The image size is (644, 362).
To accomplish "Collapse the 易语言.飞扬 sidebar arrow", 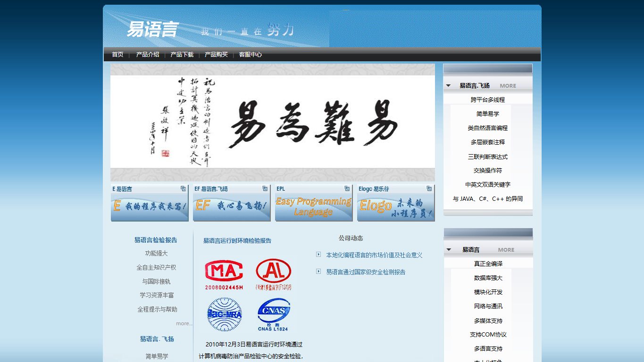I will click(x=449, y=86).
